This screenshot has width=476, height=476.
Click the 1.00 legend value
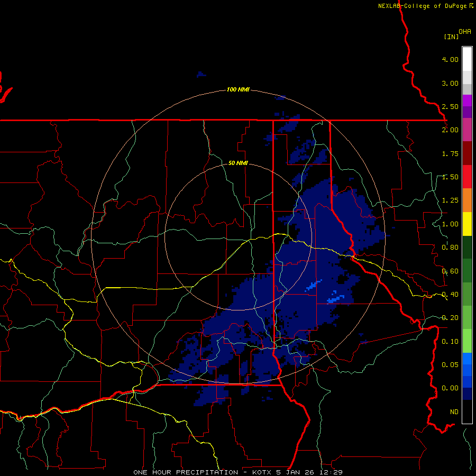pos(450,224)
